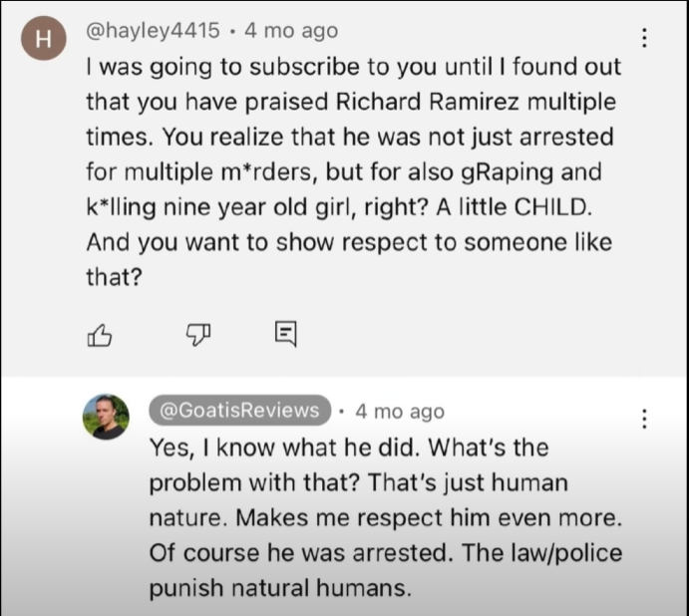Click "punish natural humans." line in reply

(x=279, y=587)
